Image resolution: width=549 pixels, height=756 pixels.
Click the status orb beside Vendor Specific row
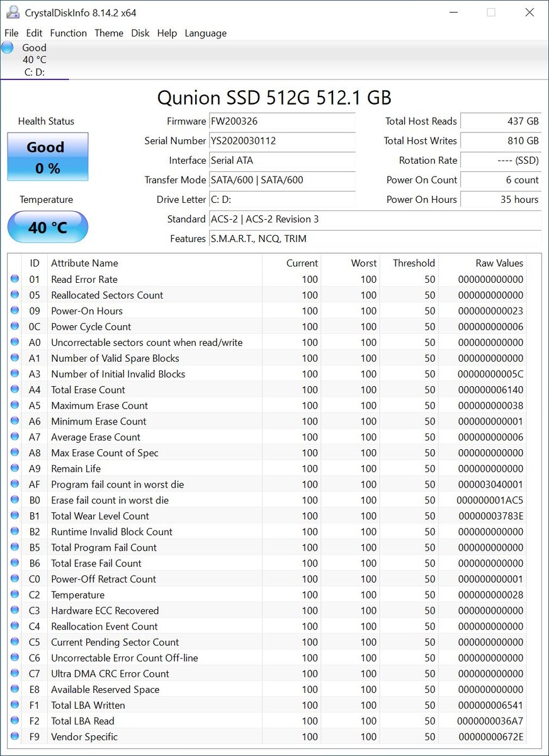coord(14,736)
